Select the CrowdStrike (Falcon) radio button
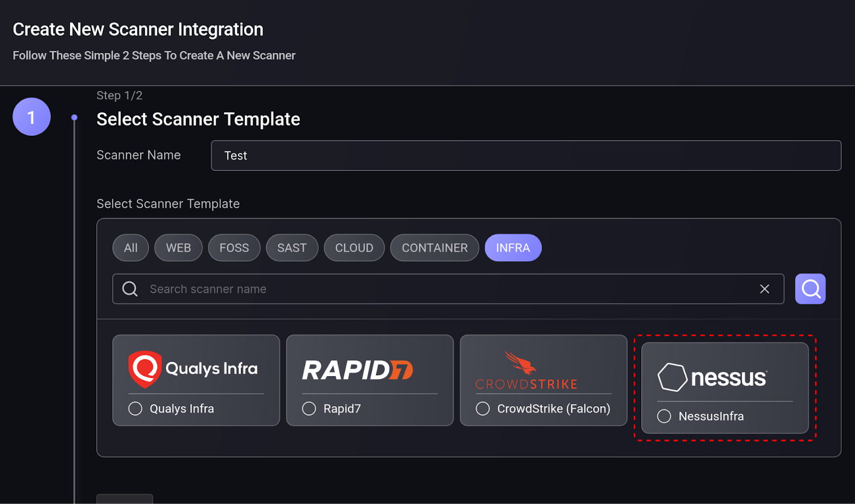The image size is (855, 504). 483,409
